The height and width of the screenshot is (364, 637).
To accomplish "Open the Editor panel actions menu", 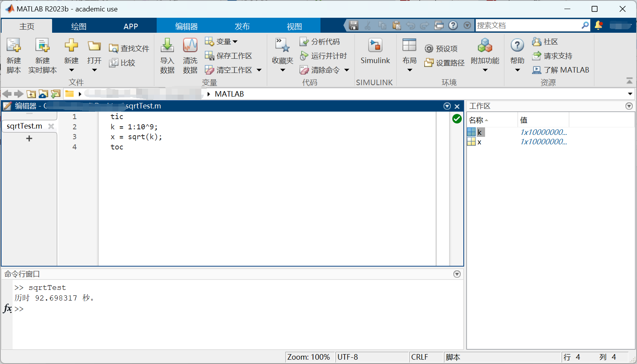I will [x=447, y=106].
